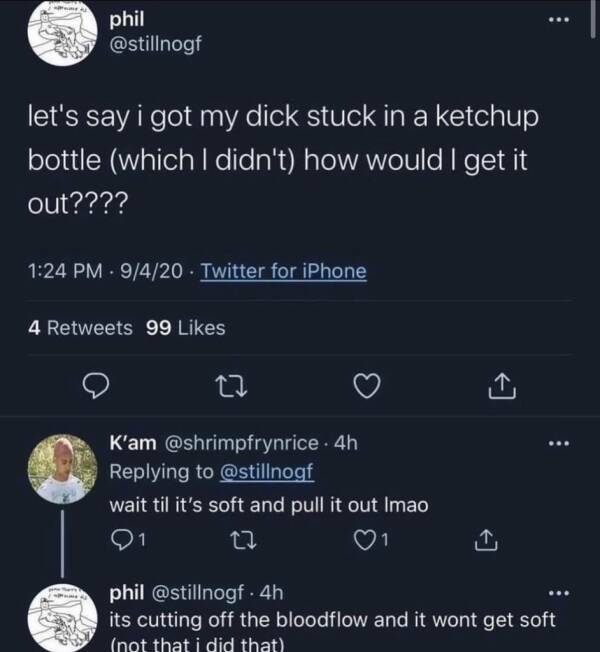View the 4 Retweets list
Image resolution: width=600 pixels, height=652 pixels.
tap(79, 327)
